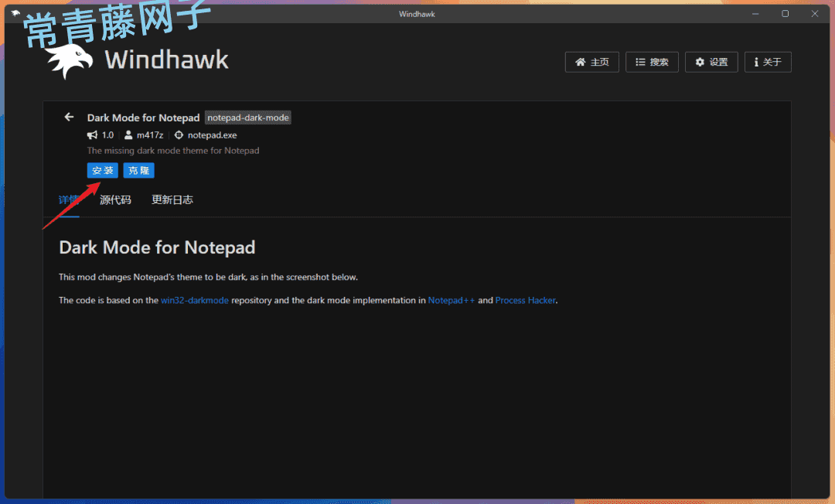
Task: Click the notepad.exe target process text
Action: 213,135
